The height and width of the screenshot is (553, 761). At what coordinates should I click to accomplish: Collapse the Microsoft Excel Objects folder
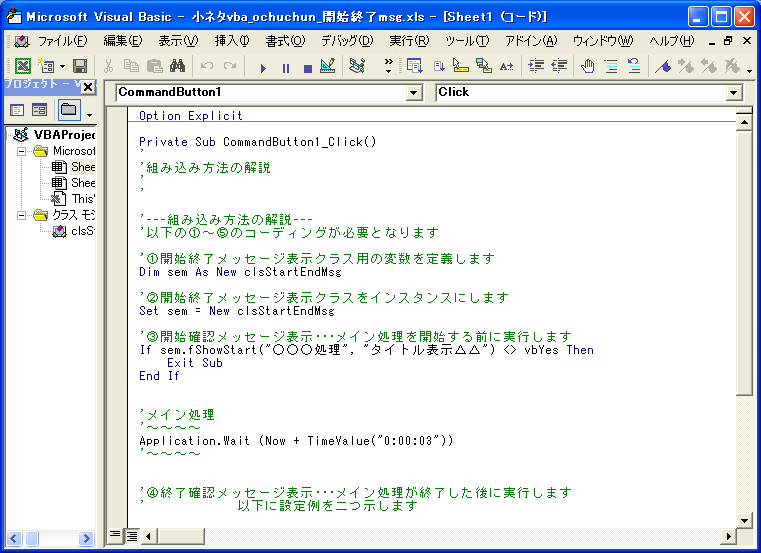21,151
